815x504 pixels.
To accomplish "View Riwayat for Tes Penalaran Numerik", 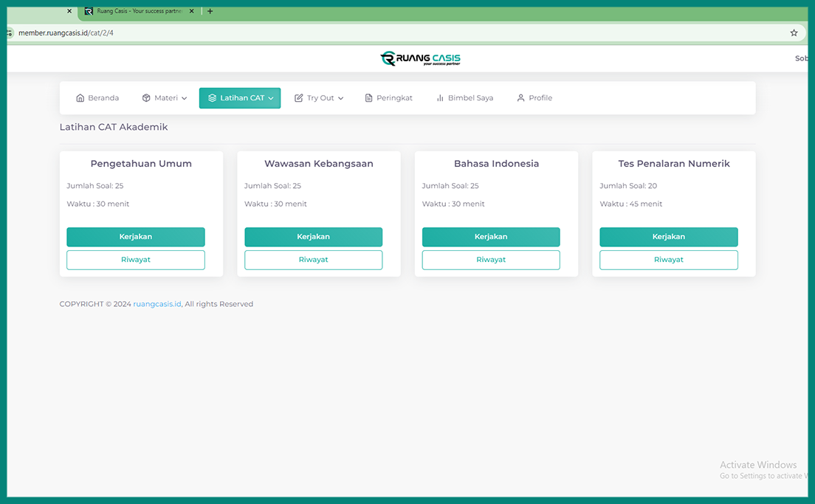I will (x=668, y=260).
